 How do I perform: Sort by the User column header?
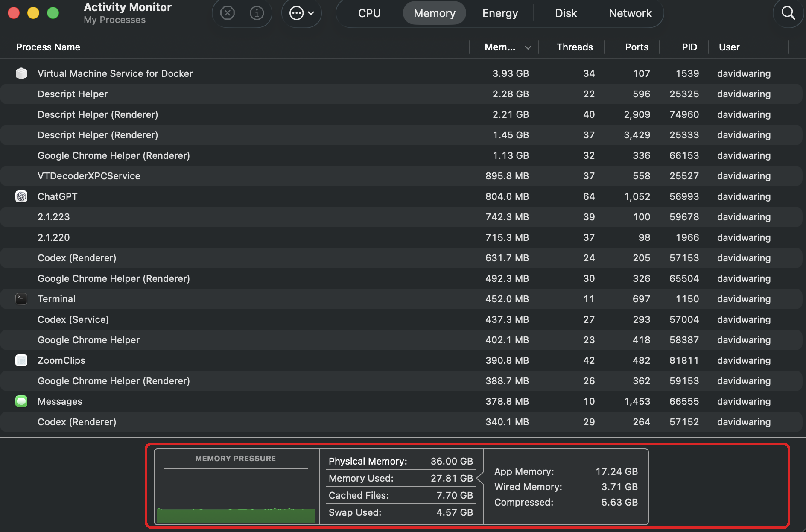729,47
